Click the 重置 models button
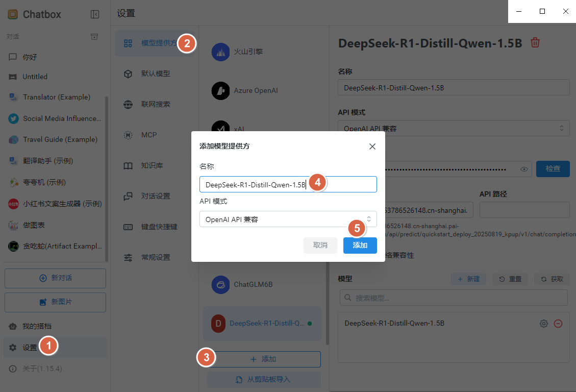Image resolution: width=576 pixels, height=392 pixels. [x=510, y=279]
